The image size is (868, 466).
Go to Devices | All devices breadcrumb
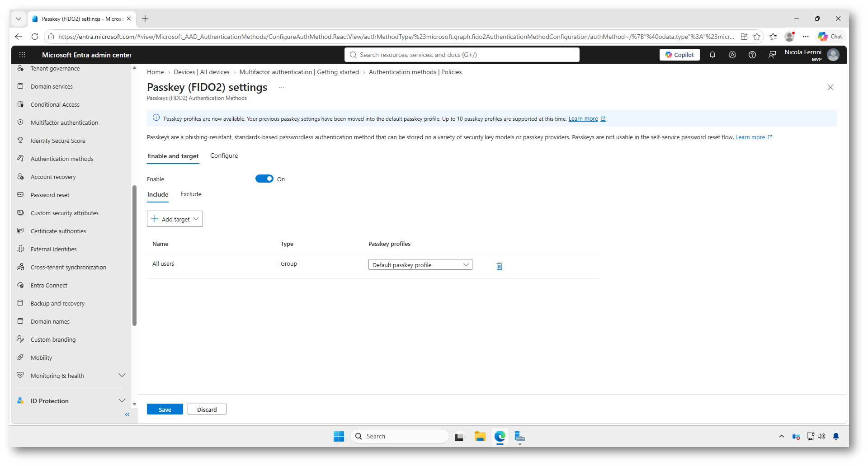click(x=202, y=72)
